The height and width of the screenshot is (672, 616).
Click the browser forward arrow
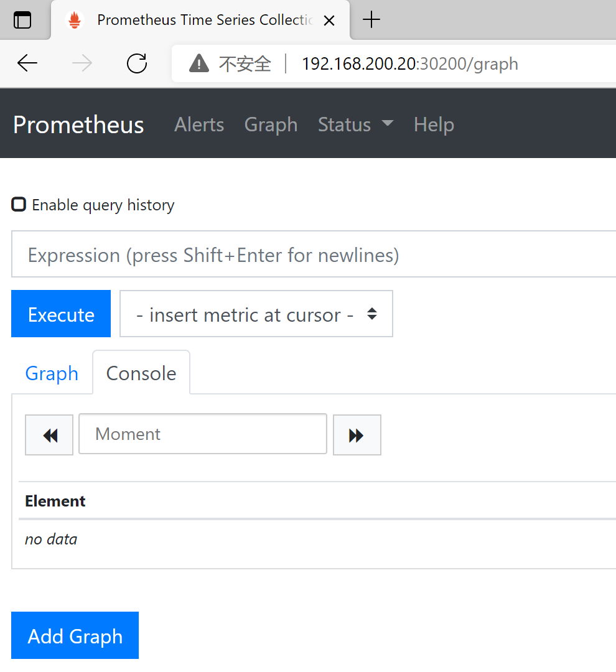[82, 63]
